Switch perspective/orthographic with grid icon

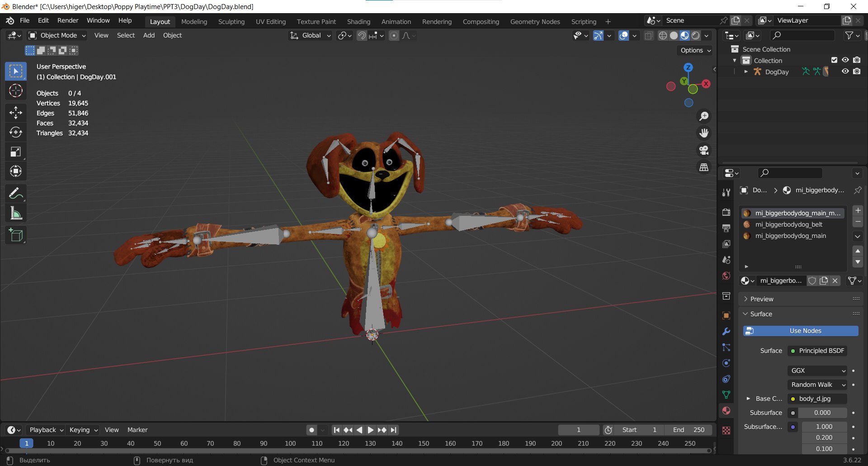704,167
